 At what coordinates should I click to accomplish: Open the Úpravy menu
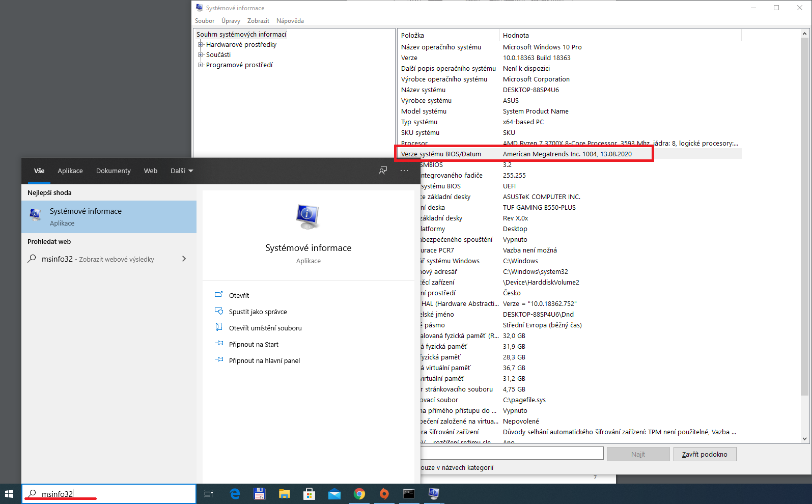pyautogui.click(x=231, y=21)
